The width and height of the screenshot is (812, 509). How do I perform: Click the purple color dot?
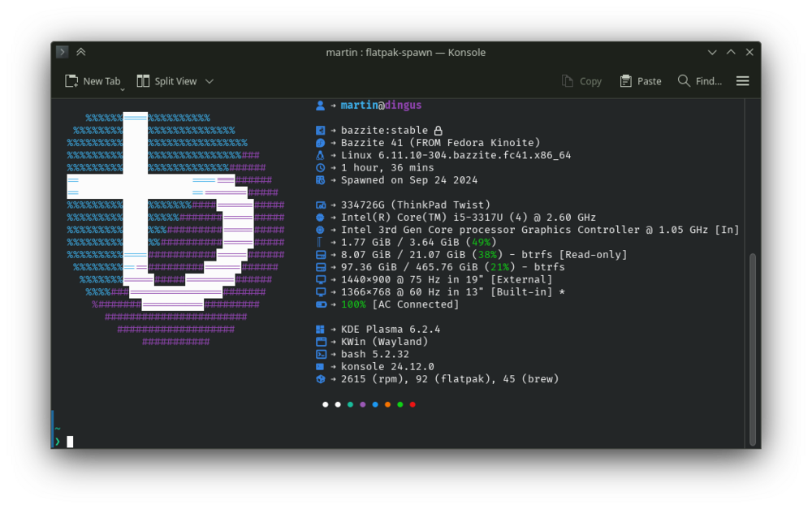362,404
